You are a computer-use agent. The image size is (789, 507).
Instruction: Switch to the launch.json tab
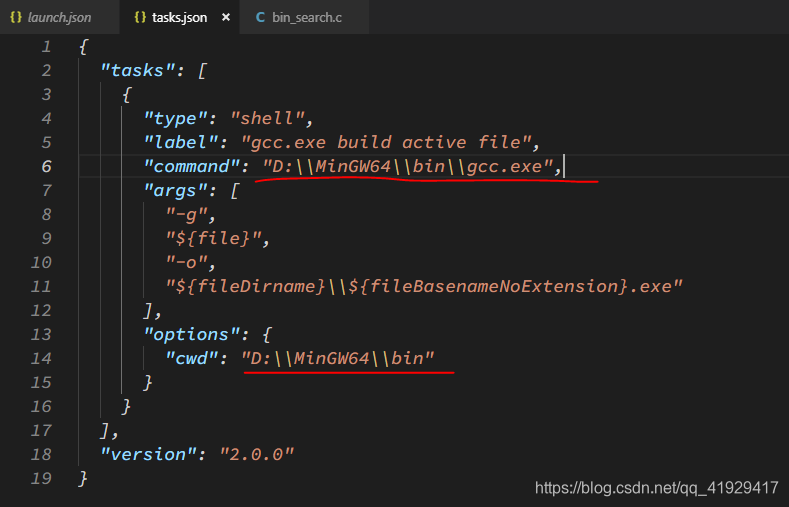coord(59,17)
